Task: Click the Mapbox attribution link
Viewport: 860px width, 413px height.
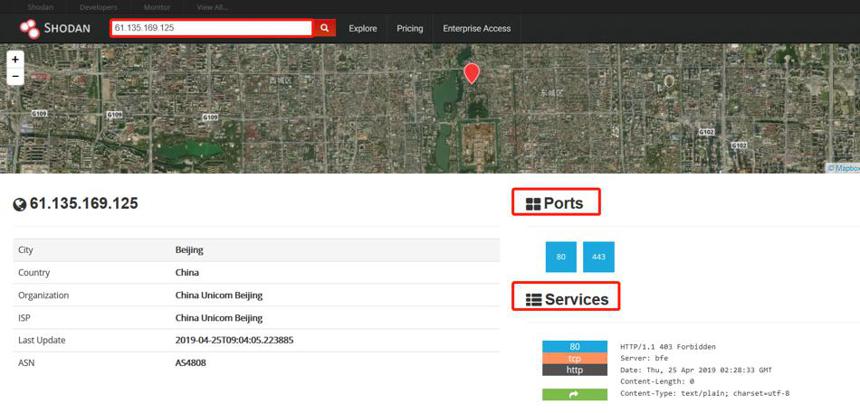Action: pos(844,168)
